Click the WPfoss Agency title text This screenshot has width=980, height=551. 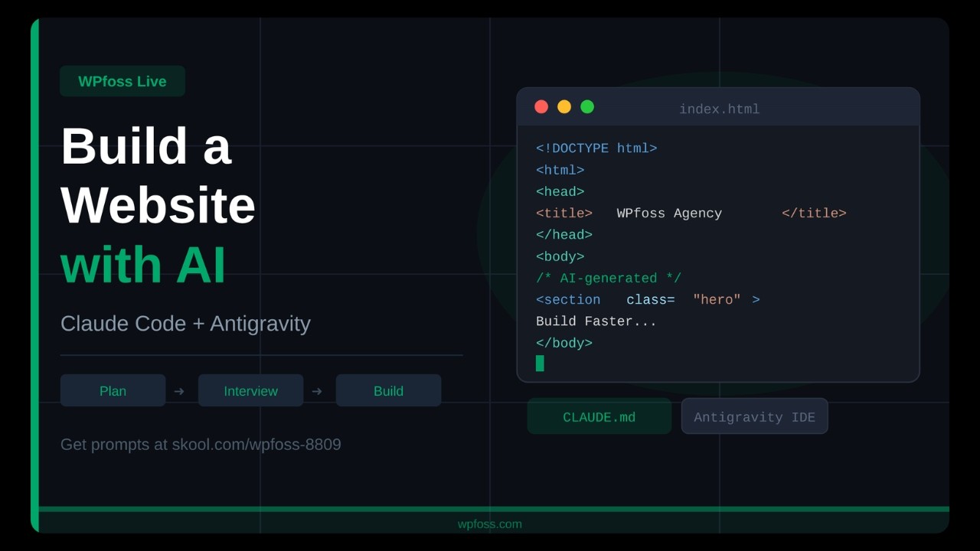pyautogui.click(x=669, y=213)
